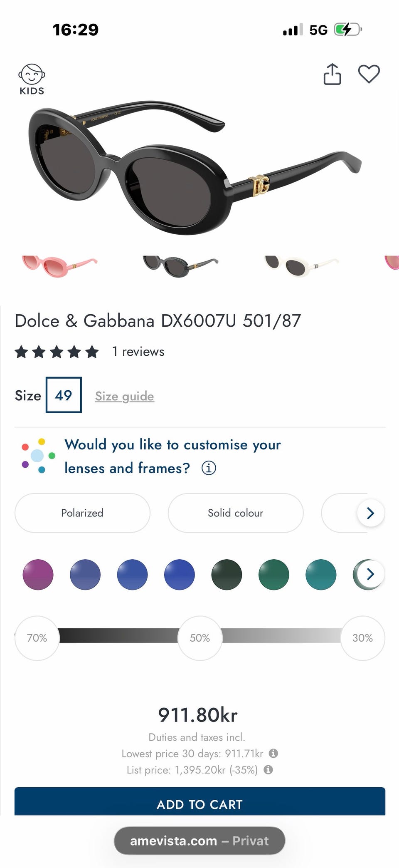Show list price info icon
The height and width of the screenshot is (868, 399).
(268, 769)
